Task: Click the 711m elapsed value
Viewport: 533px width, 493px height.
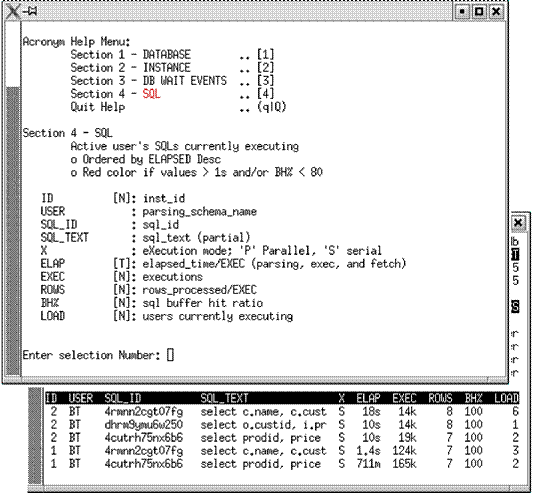Action: 368,464
